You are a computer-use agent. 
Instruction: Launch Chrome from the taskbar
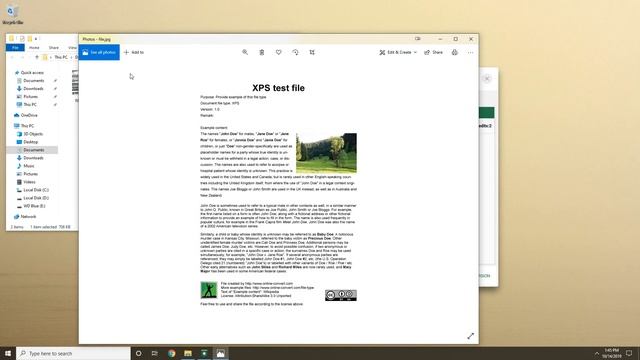[171, 353]
